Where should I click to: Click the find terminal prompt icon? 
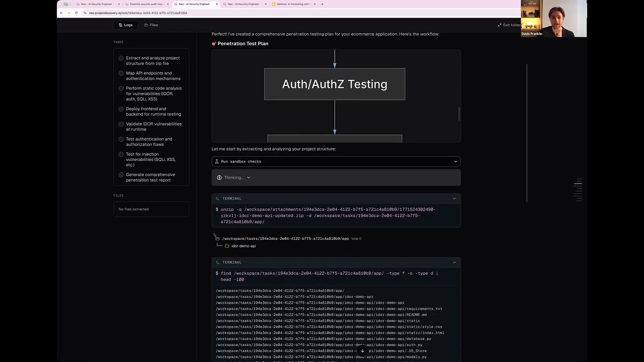pyautogui.click(x=217, y=262)
